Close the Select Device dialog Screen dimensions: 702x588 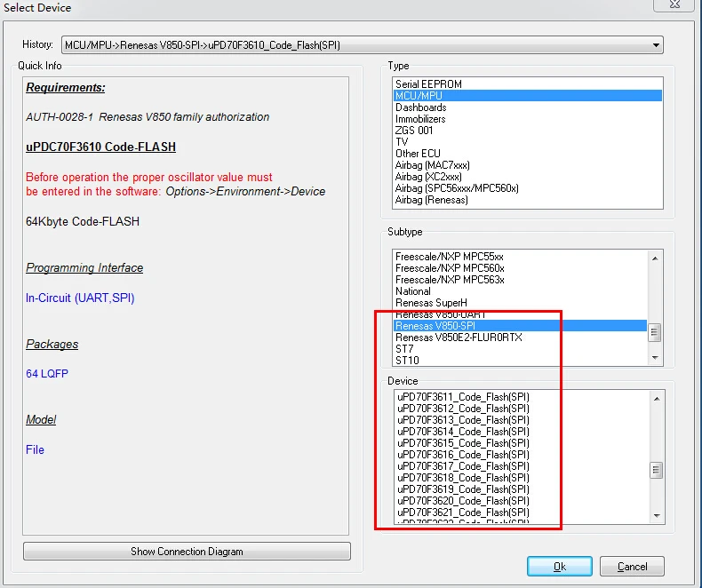(675, 4)
